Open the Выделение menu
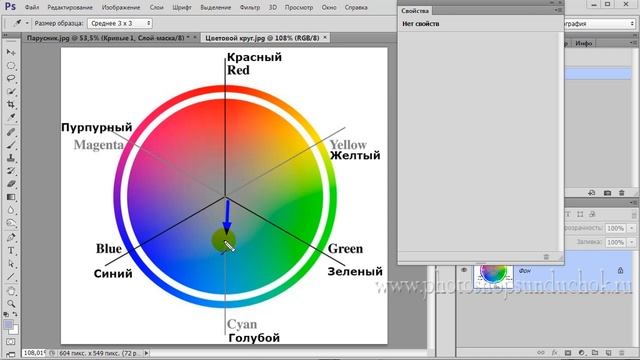 [216, 7]
